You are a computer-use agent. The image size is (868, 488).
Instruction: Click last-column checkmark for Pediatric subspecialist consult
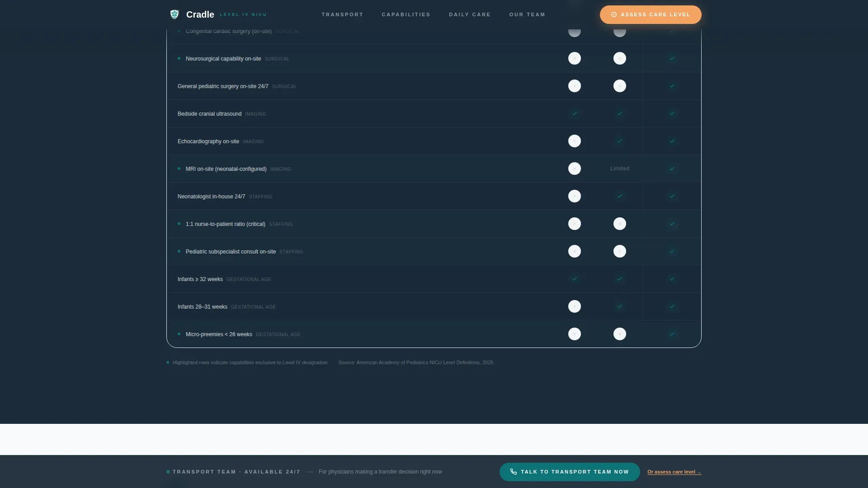click(x=672, y=251)
